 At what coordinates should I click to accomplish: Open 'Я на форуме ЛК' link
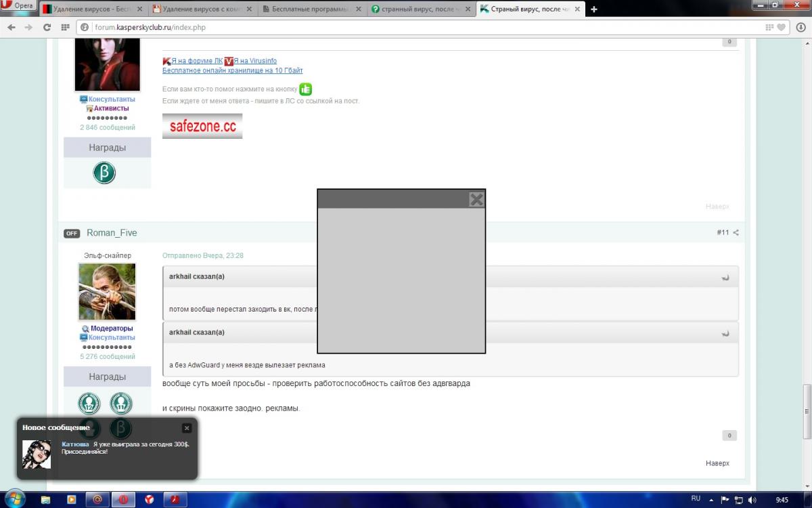[196, 61]
